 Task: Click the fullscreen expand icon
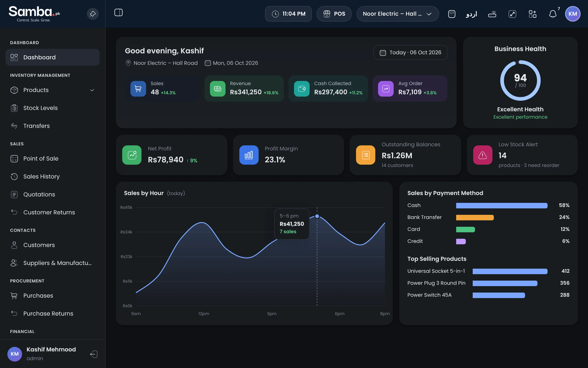512,14
